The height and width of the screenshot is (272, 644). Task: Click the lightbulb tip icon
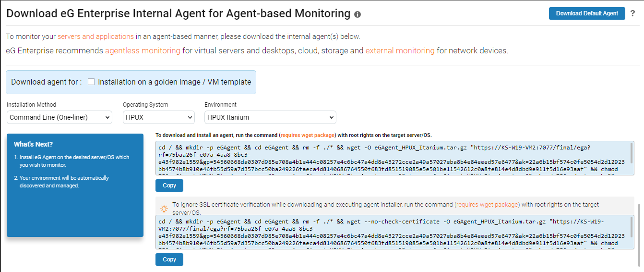164,209
